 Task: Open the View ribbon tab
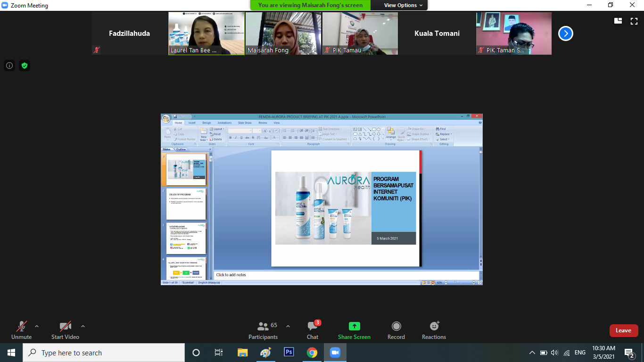(277, 123)
